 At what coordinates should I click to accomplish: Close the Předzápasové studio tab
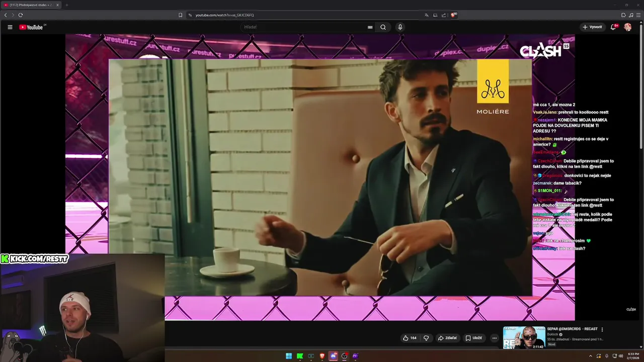tap(57, 5)
